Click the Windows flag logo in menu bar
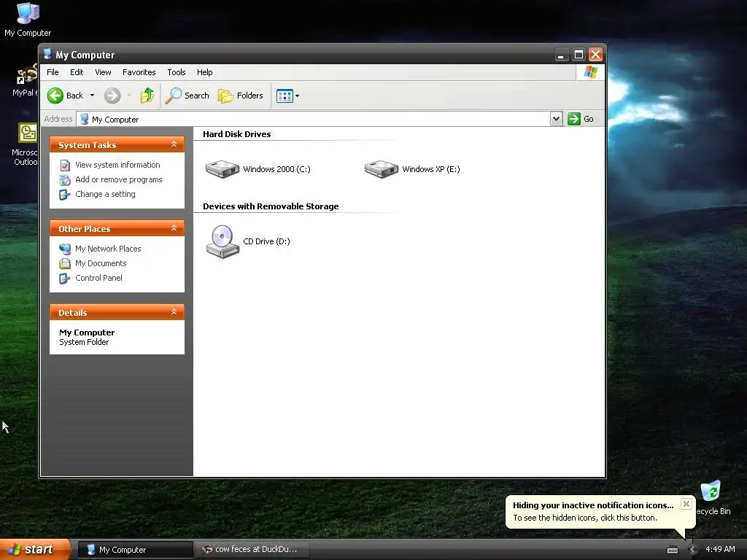The image size is (747, 560). [x=591, y=72]
